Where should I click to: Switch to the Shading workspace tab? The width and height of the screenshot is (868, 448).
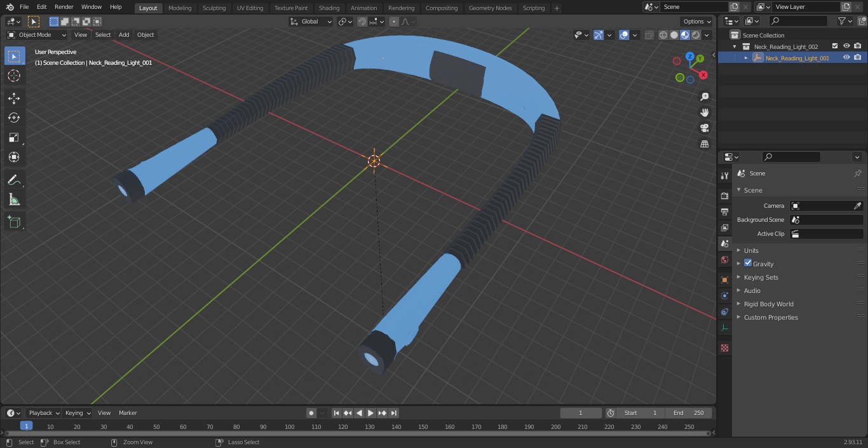click(x=329, y=8)
